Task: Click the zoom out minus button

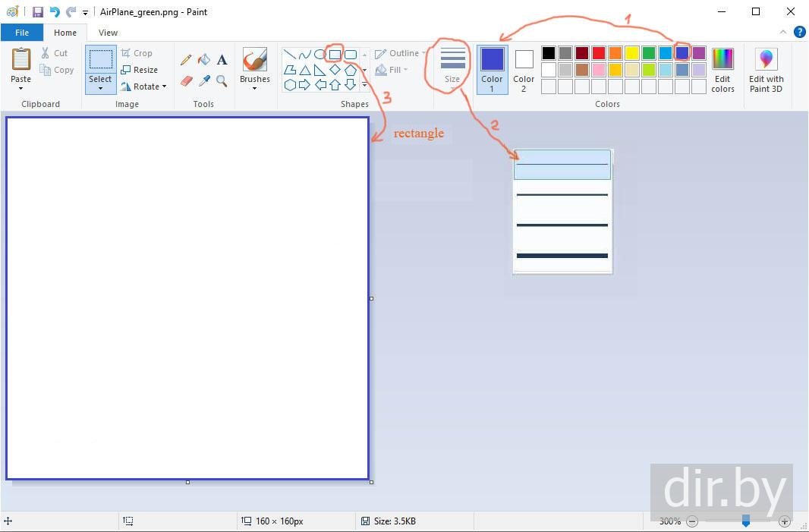Action: [692, 521]
